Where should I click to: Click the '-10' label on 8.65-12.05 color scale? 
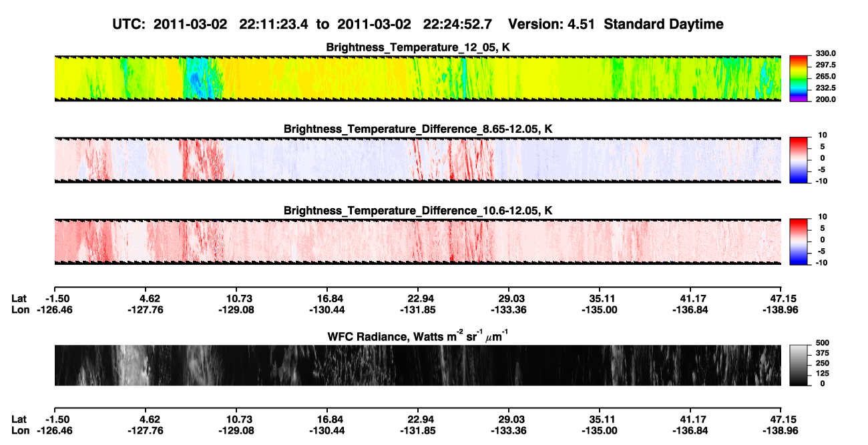coord(822,181)
